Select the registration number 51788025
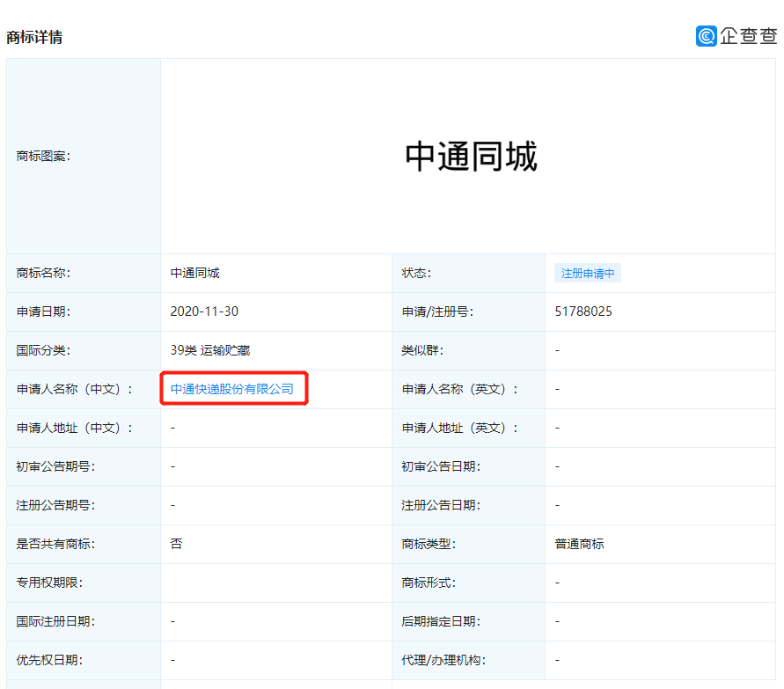The width and height of the screenshot is (784, 689). tap(583, 312)
